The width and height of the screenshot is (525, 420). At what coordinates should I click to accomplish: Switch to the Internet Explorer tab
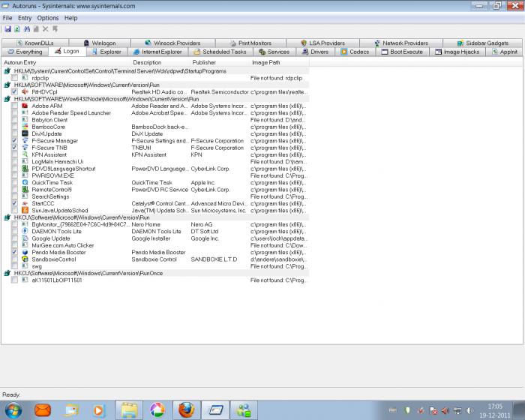point(157,52)
